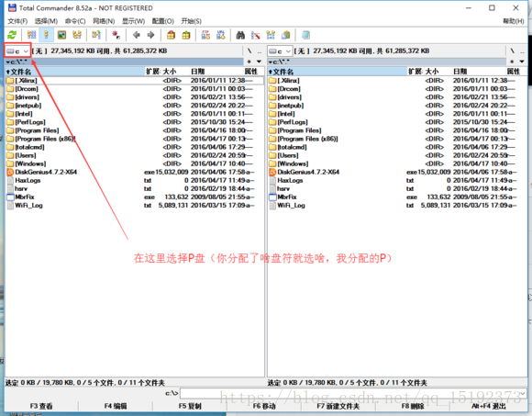Viewport: 532px width, 416px height.
Task: Open right panel favorites asterisk button
Action: [512, 62]
